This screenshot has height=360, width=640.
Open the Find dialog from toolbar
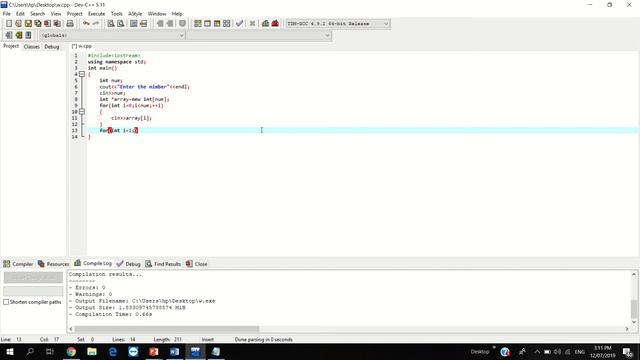click(111, 24)
